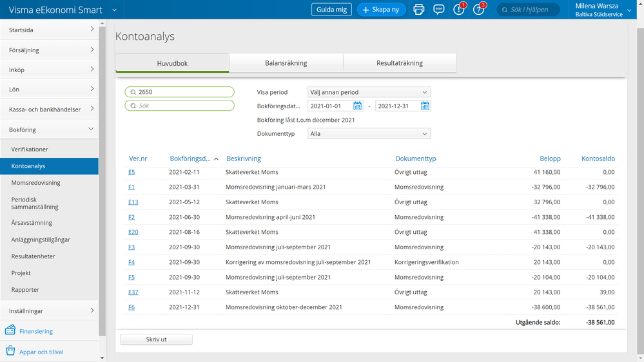The width and height of the screenshot is (644, 362).
Task: Switch to the Balansräkning tab
Action: point(286,62)
